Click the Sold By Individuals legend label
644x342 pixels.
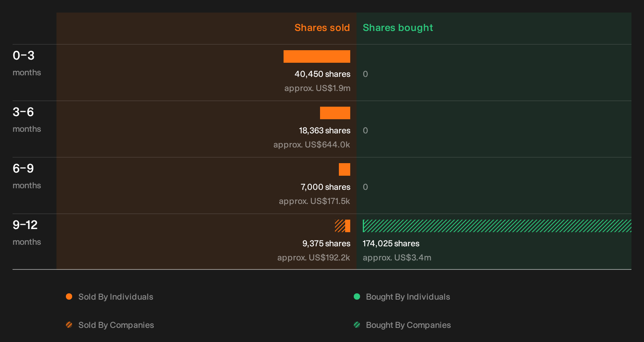[x=116, y=297]
